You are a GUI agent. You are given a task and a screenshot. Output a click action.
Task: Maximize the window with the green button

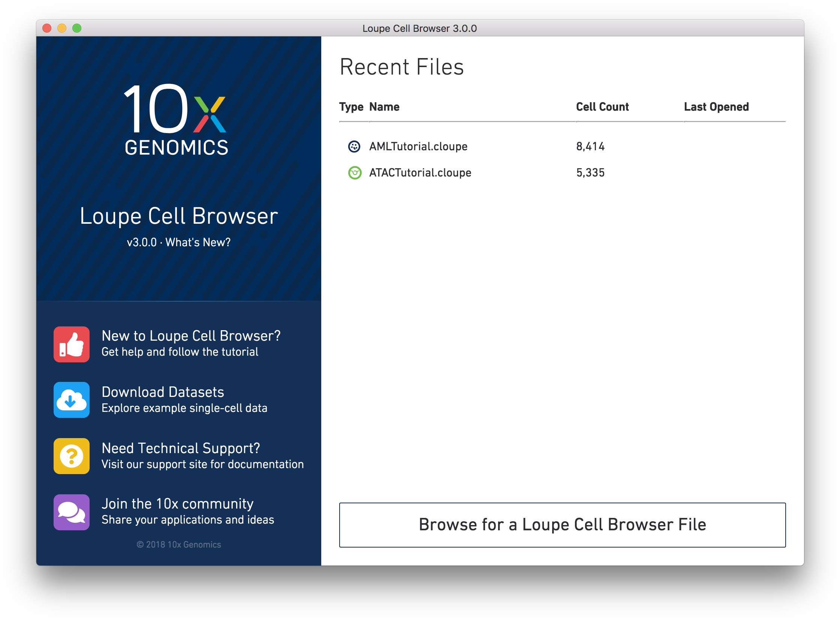click(x=77, y=28)
